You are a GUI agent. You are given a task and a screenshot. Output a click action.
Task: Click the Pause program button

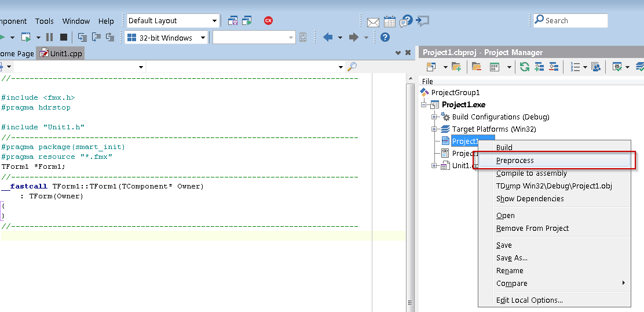point(49,38)
